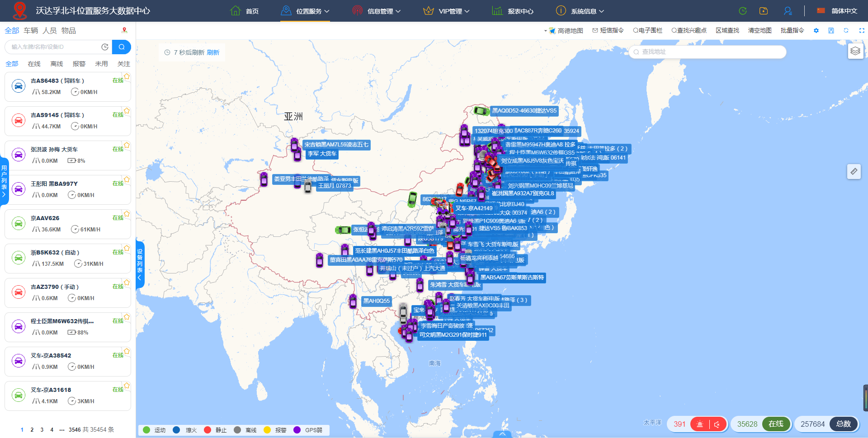This screenshot has width=868, height=438.
Task: Click the map settings gear icon
Action: pos(816,31)
